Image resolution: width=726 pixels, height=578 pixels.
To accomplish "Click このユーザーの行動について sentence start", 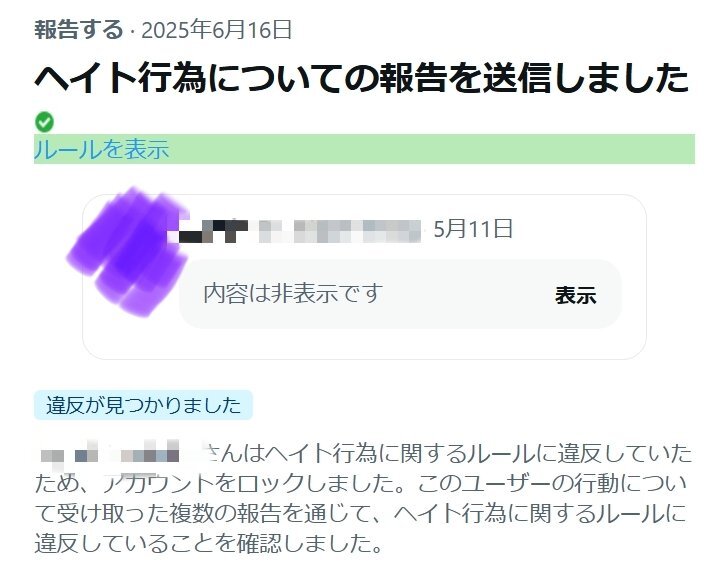I will pyautogui.click(x=552, y=484).
